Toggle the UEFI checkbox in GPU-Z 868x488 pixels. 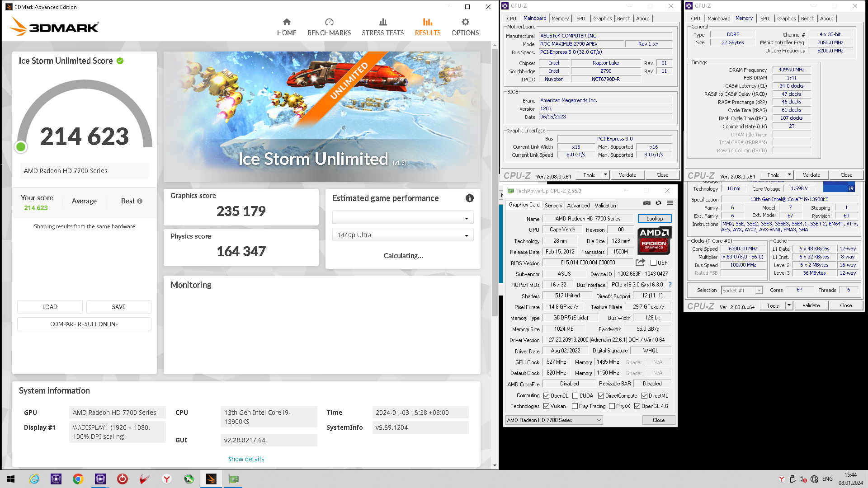click(653, 263)
